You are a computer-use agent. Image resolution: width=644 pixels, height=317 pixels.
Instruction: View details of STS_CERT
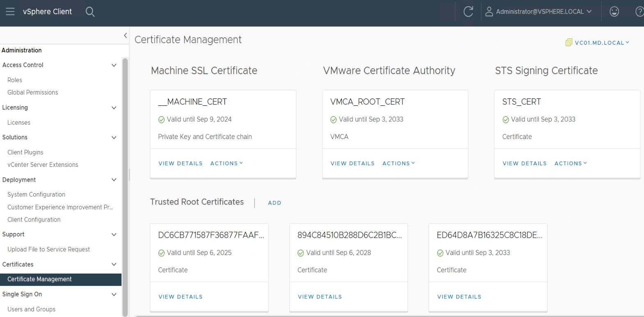click(x=525, y=163)
